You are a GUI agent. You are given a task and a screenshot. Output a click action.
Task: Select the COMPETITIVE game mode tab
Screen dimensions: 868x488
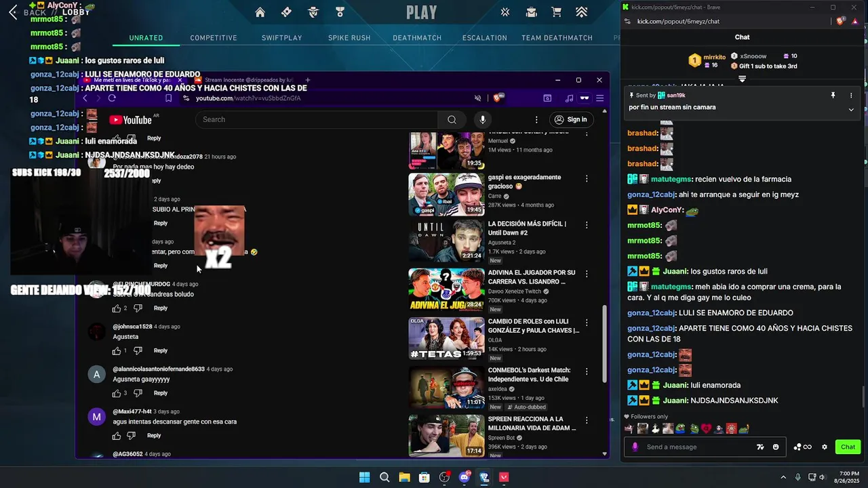coord(214,38)
